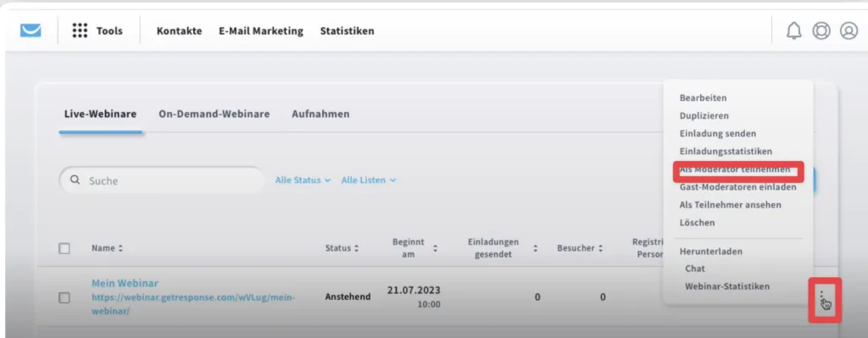Switch to the Aufnahmen tab

(320, 114)
